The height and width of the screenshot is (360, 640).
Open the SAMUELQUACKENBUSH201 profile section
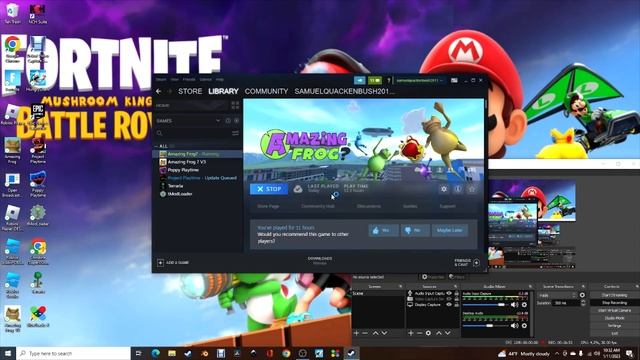click(344, 91)
